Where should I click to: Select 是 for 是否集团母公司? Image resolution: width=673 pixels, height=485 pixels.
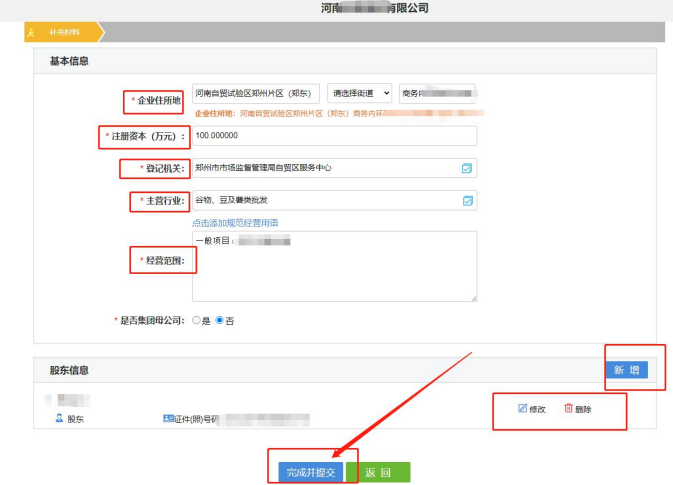coord(196,320)
